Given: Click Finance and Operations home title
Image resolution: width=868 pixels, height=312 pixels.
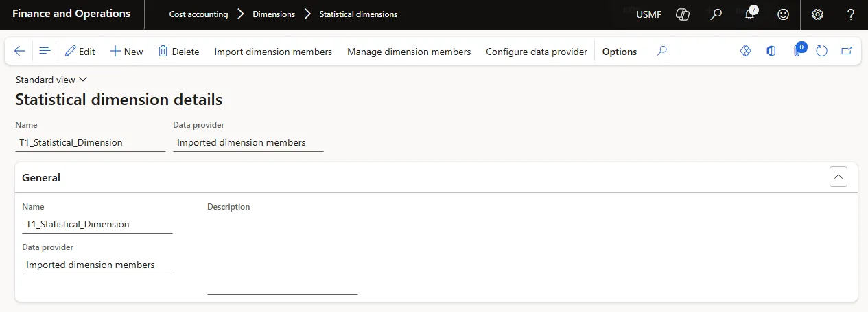Looking at the screenshot, I should [71, 14].
